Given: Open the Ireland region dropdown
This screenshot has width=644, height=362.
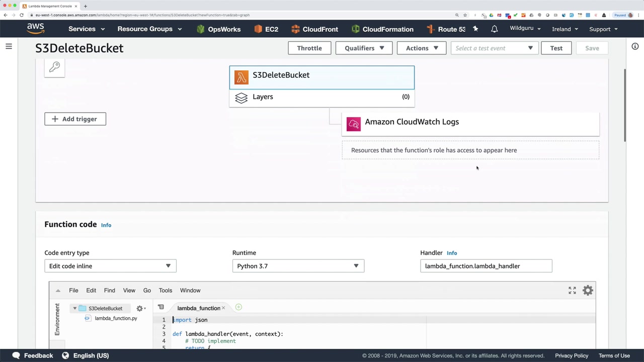Looking at the screenshot, I should click(x=565, y=29).
